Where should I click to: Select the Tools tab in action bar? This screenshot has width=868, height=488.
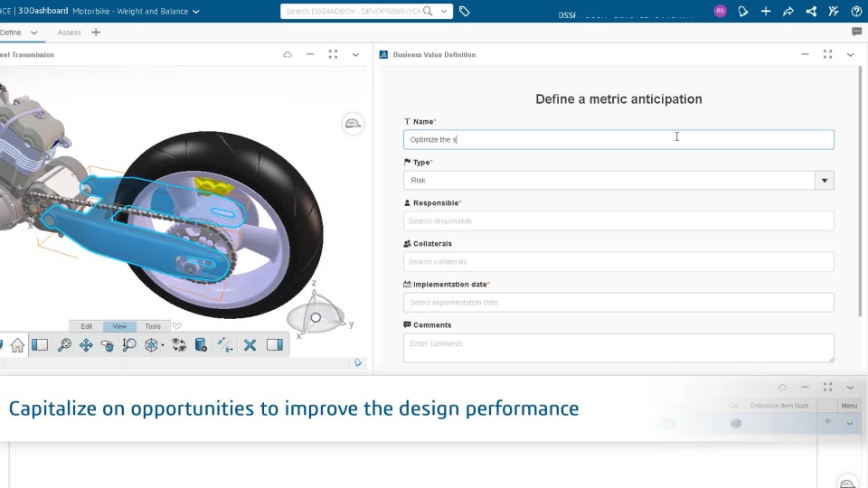(x=153, y=326)
